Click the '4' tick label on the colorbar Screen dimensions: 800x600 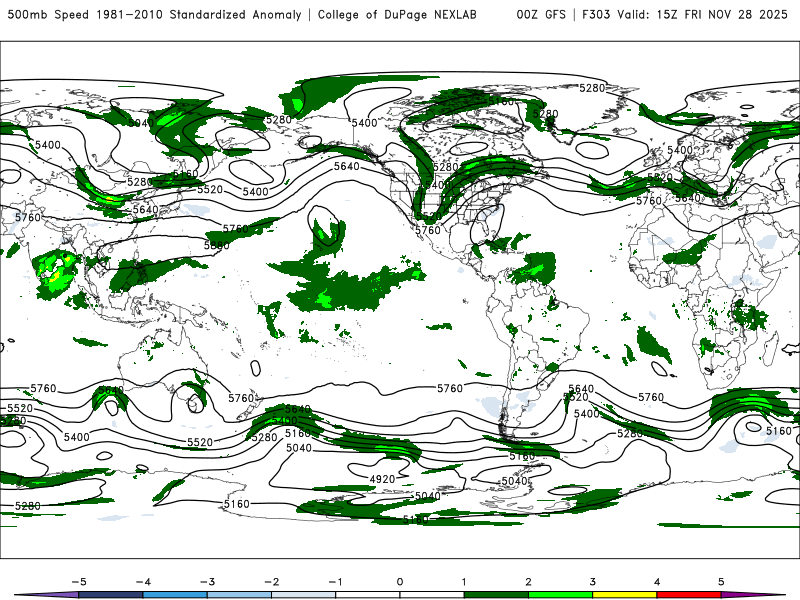tap(657, 582)
